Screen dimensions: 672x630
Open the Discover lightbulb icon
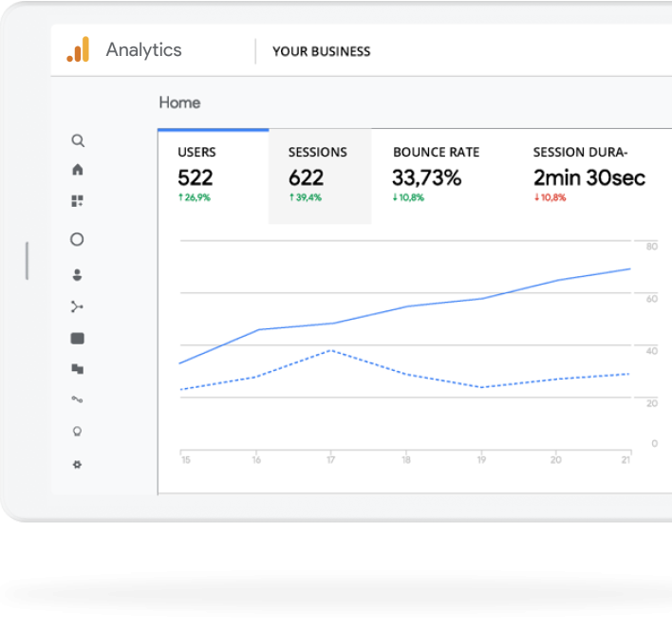pos(78,431)
